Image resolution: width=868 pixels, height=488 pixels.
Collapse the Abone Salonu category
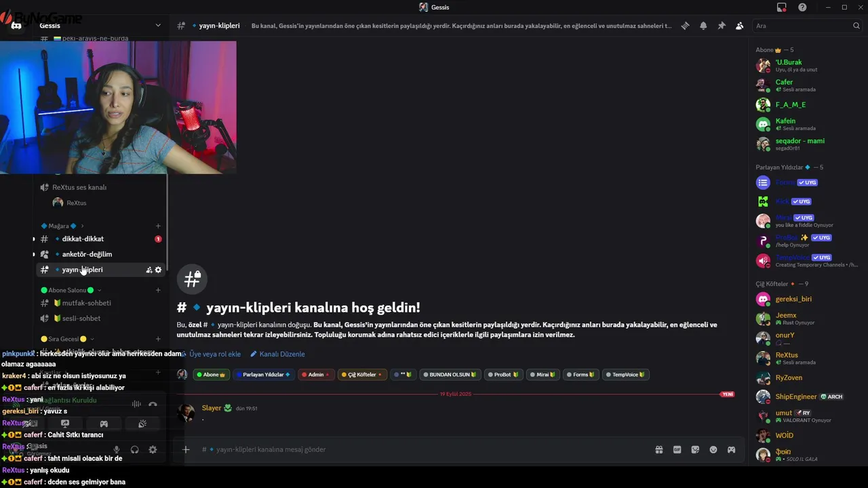point(73,290)
